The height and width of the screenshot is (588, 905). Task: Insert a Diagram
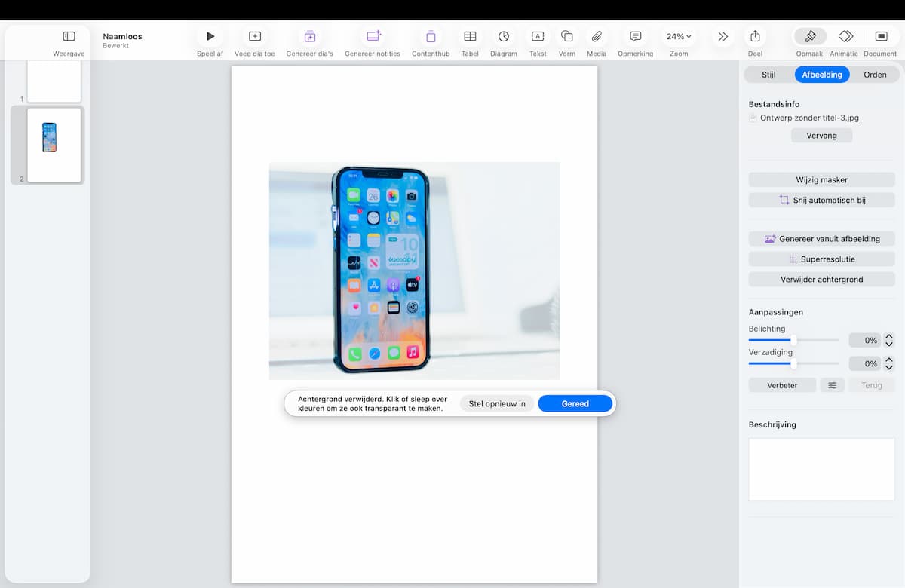point(504,36)
